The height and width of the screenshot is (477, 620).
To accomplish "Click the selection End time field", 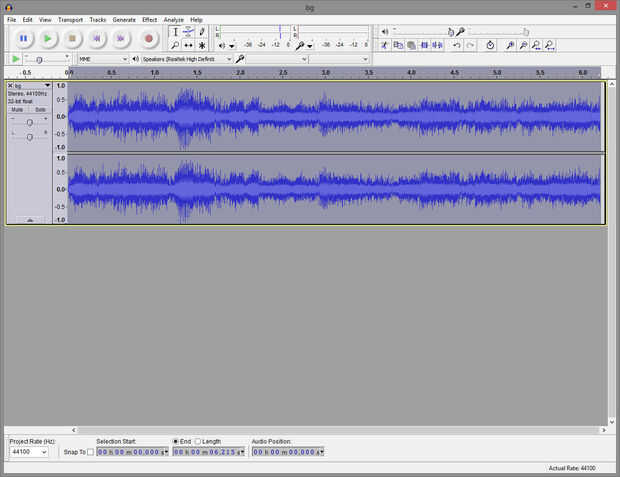I will point(206,452).
